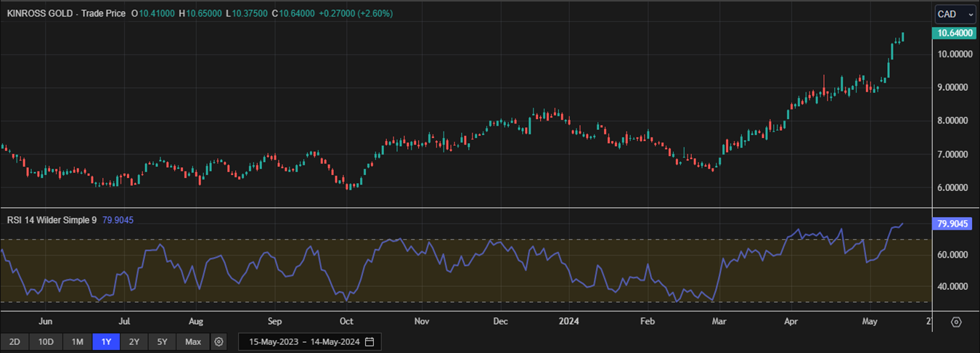Click the Sep label on time axis

coord(274,320)
